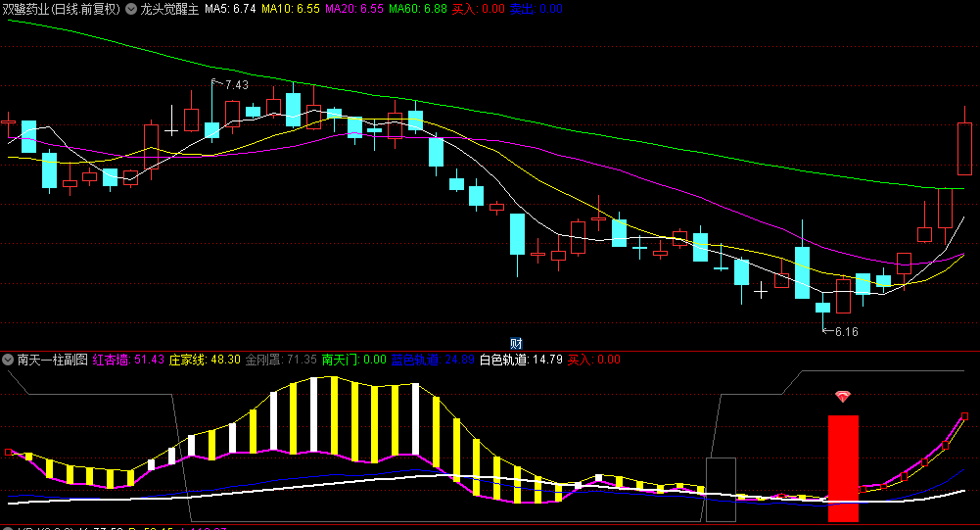
Task: Click the 6.16 low price label
Action: click(x=846, y=332)
